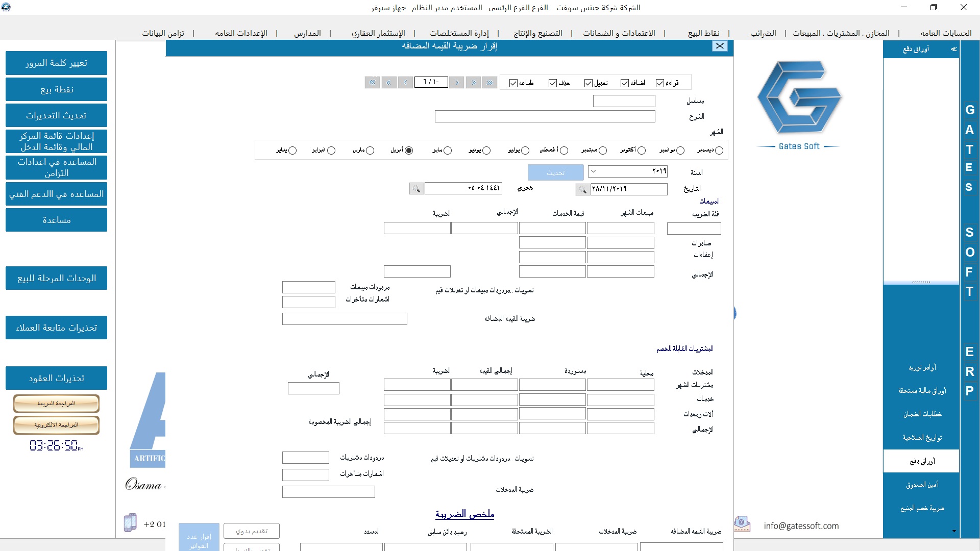
Task: Expand more navigation options with bottom arrow
Action: (x=954, y=531)
